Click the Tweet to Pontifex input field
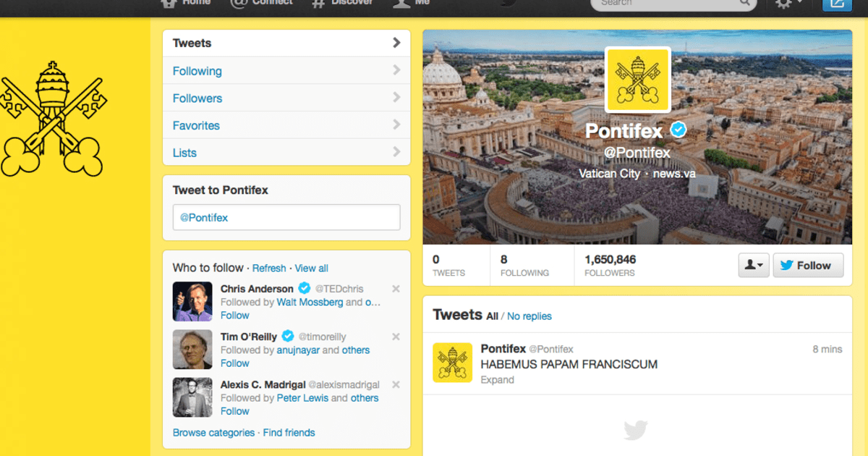The width and height of the screenshot is (868, 456). click(x=286, y=216)
